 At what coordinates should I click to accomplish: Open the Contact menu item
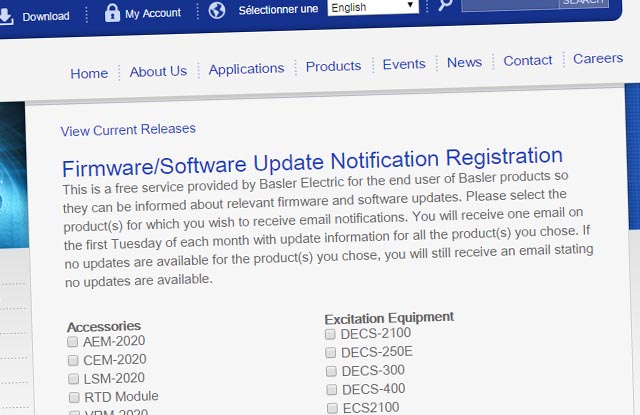(x=527, y=61)
